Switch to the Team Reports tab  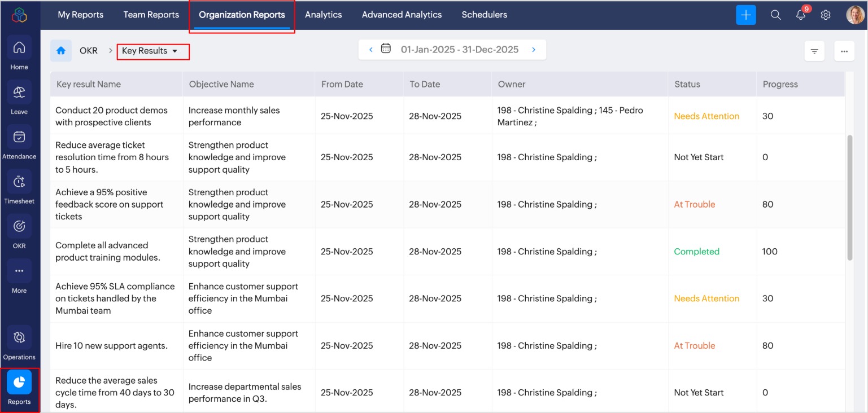pos(151,15)
